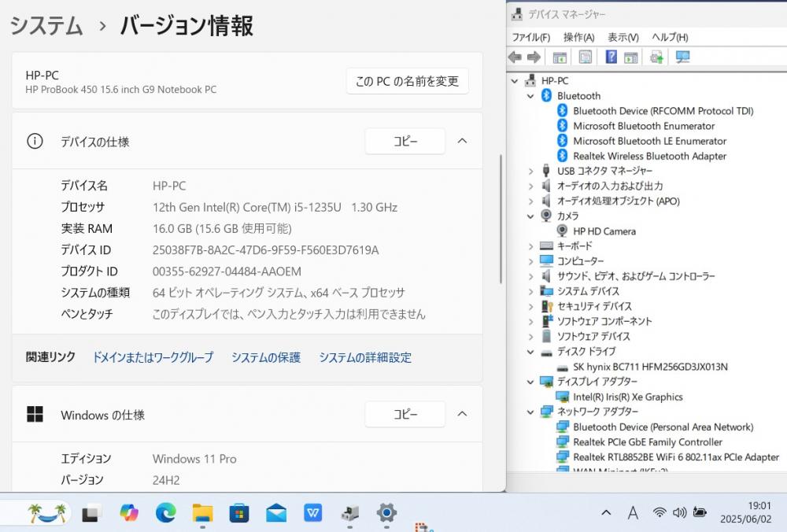Click the volume speaker icon in system tray
This screenshot has height=532, width=787.
click(679, 512)
